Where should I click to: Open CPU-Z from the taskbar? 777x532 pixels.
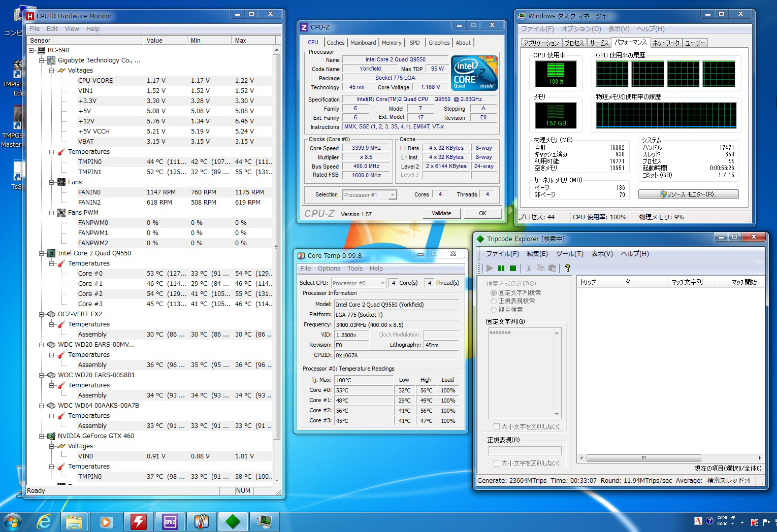[170, 521]
